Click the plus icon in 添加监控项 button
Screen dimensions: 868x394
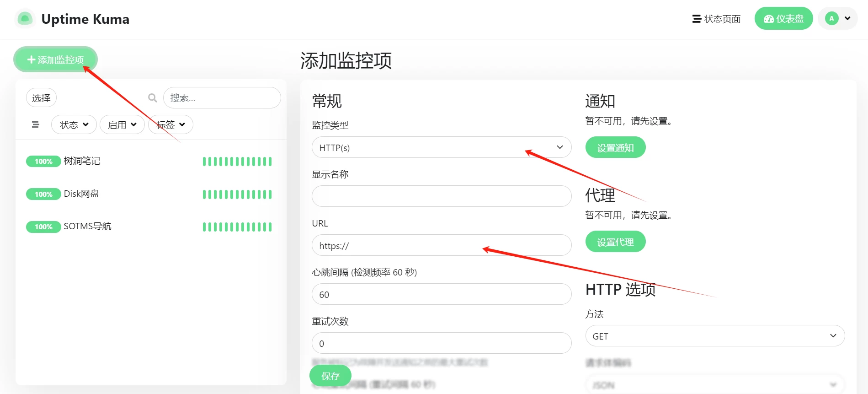click(32, 59)
